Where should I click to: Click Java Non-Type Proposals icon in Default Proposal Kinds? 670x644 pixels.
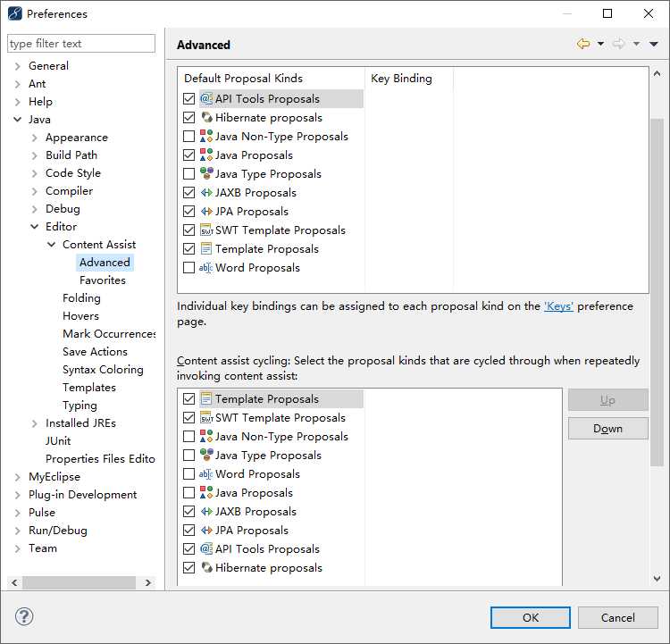point(206,137)
